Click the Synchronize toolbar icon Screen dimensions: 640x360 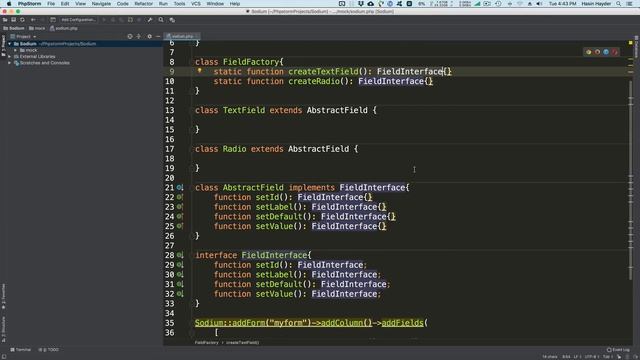click(22, 20)
